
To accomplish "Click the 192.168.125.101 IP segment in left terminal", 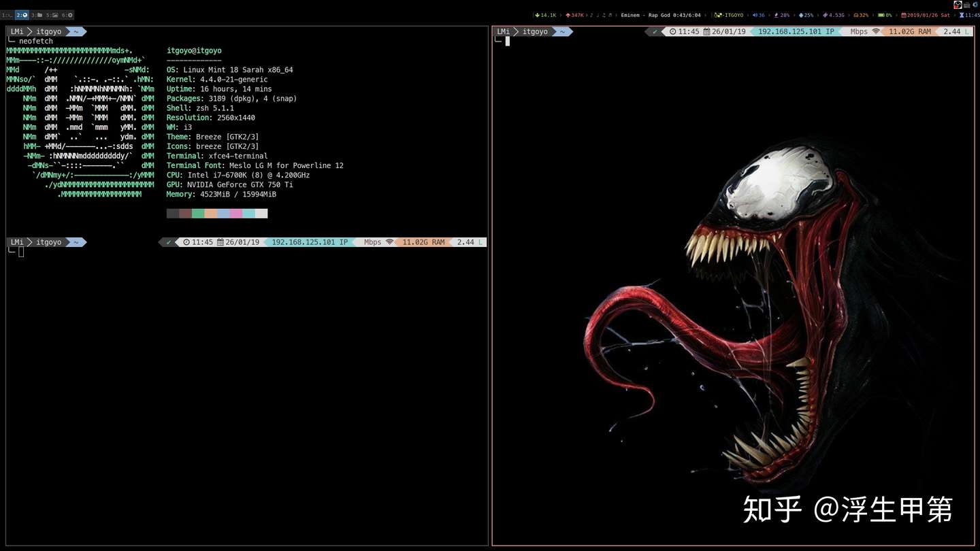I will 310,242.
